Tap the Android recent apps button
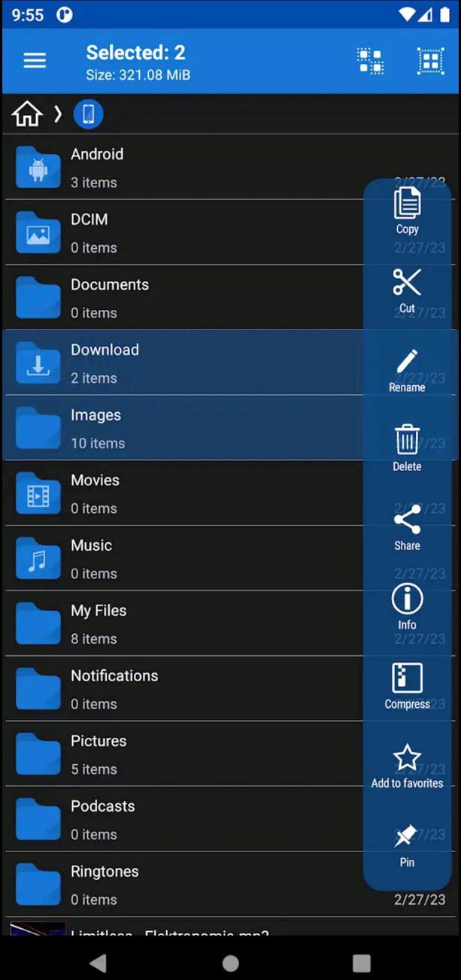The width and height of the screenshot is (461, 980). (362, 963)
